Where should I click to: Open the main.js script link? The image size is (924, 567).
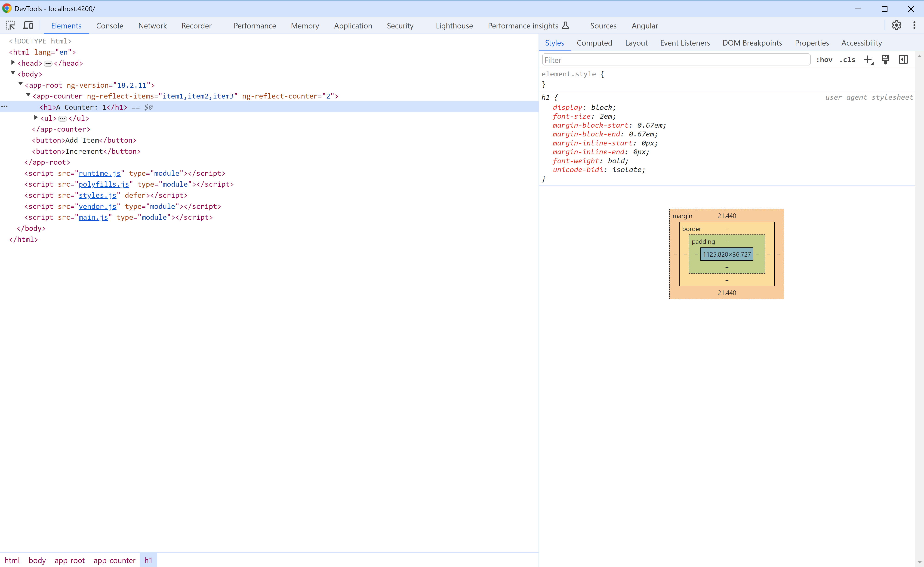point(93,217)
